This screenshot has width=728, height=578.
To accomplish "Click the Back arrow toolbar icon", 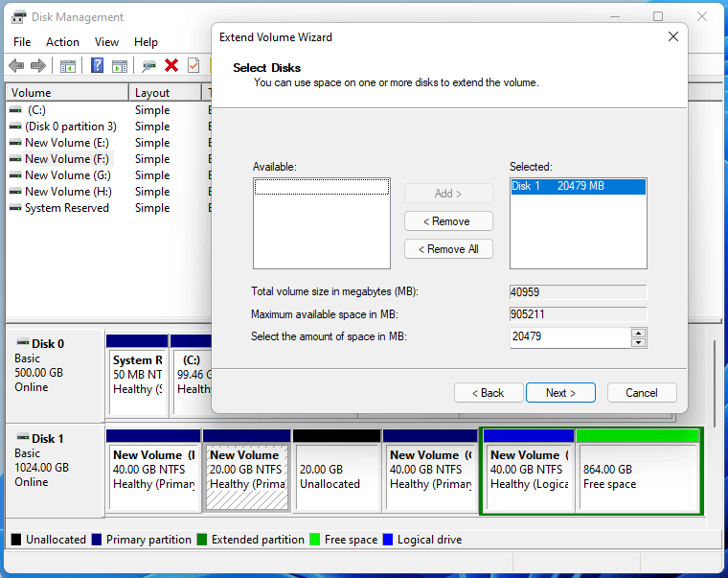I will click(16, 65).
